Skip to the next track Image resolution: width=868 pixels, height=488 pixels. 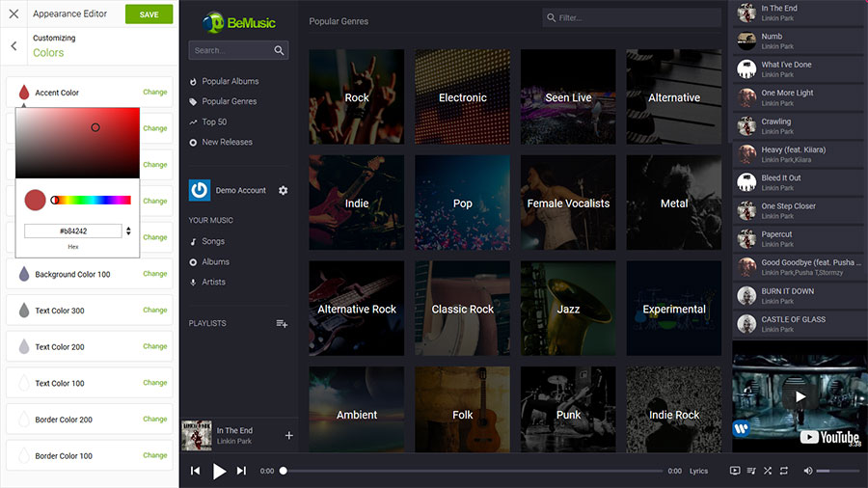[x=241, y=471]
